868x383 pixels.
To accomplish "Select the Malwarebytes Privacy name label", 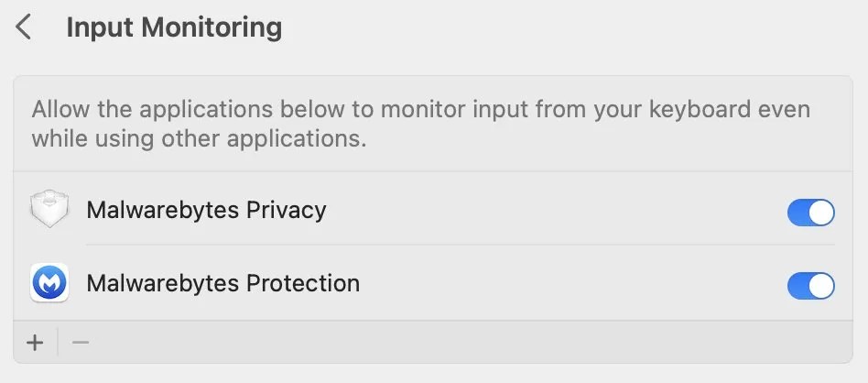I will 206,210.
